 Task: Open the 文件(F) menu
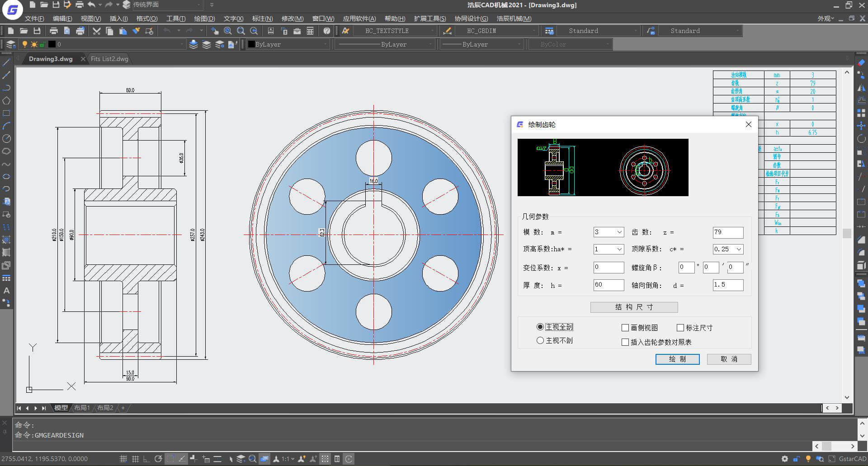point(34,19)
